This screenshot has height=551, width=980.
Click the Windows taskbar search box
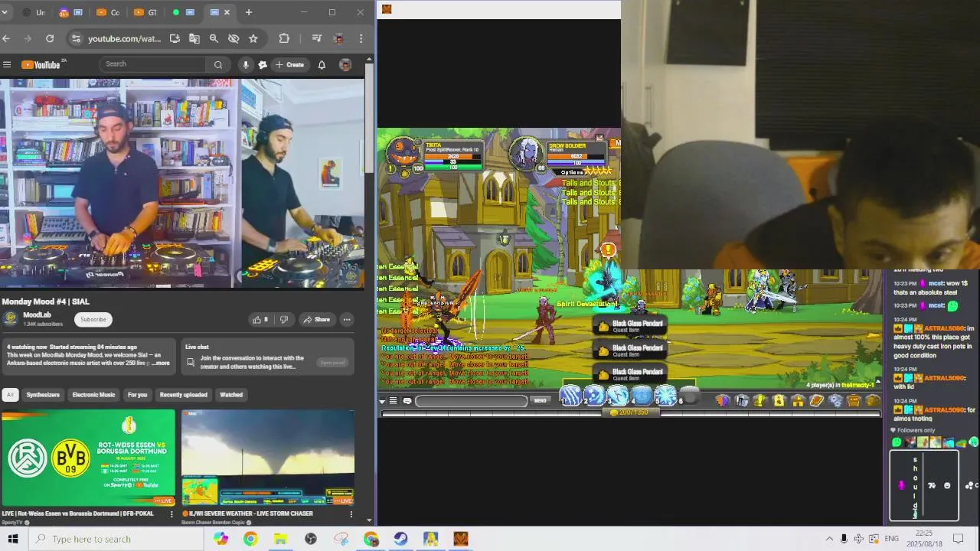tap(116, 539)
